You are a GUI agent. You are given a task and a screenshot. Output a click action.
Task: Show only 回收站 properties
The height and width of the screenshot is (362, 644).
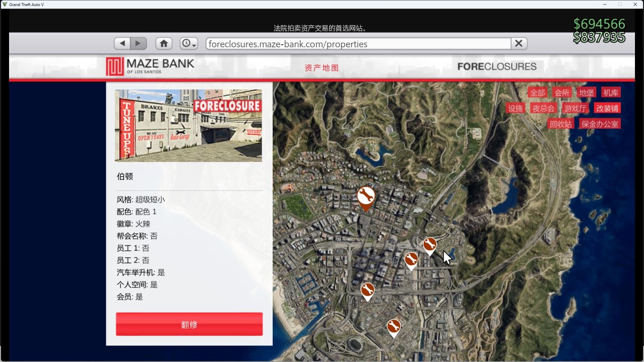coord(561,124)
